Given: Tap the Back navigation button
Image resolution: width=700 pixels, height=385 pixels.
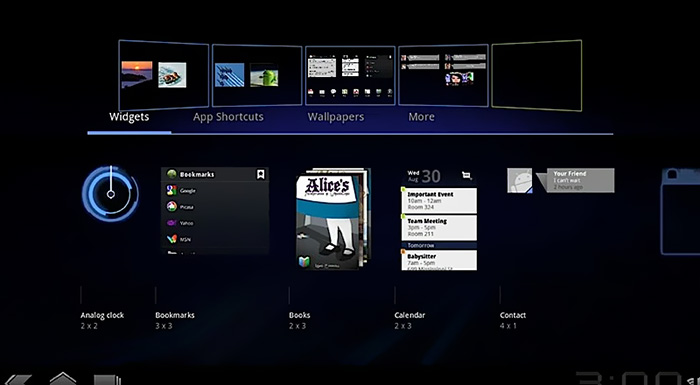Looking at the screenshot, I should tap(17, 380).
